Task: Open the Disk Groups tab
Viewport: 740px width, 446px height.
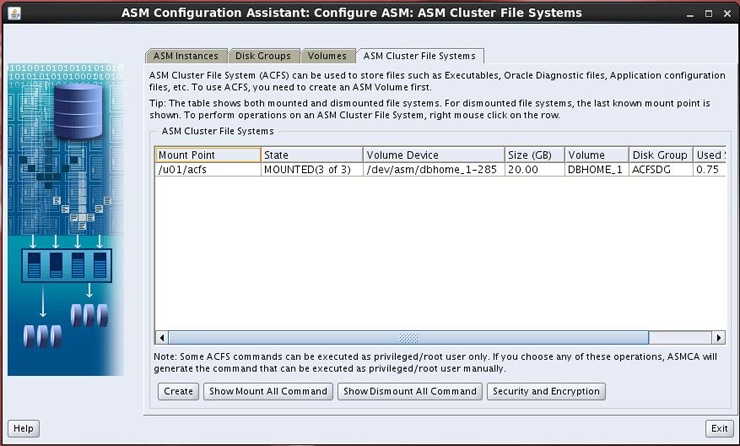Action: (263, 56)
